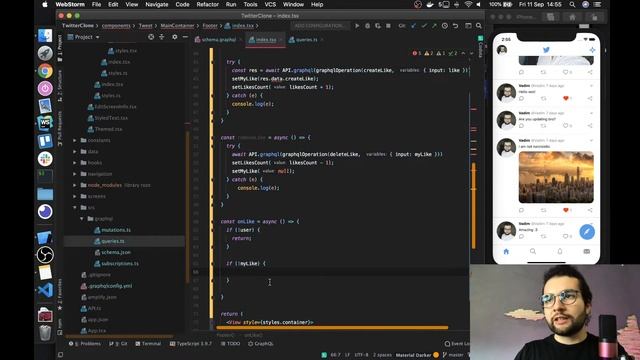Toggle the tool window quick access icon bottom-left
The height and width of the screenshot is (360, 640).
click(60, 355)
